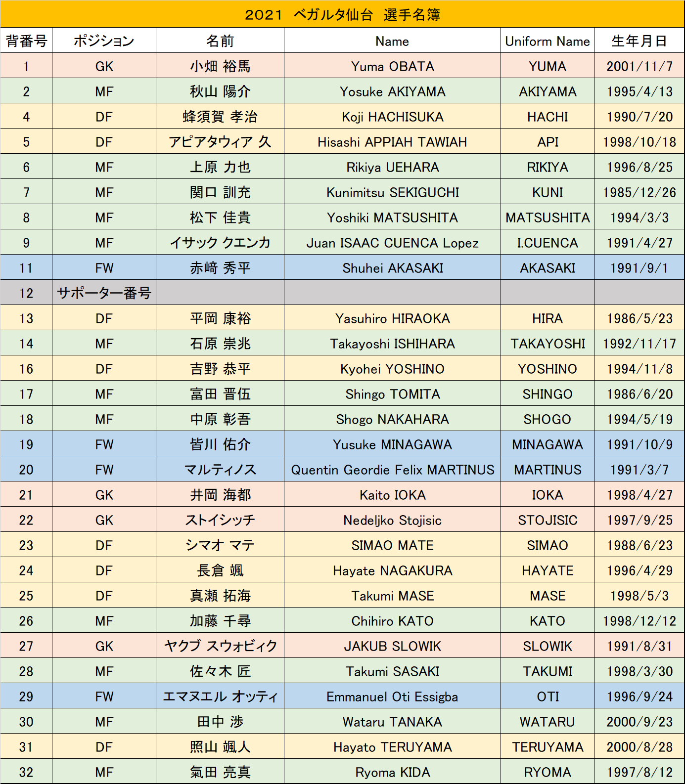
Task: Select the cell 'Yosuke AKIYAMA'
Action: [392, 91]
